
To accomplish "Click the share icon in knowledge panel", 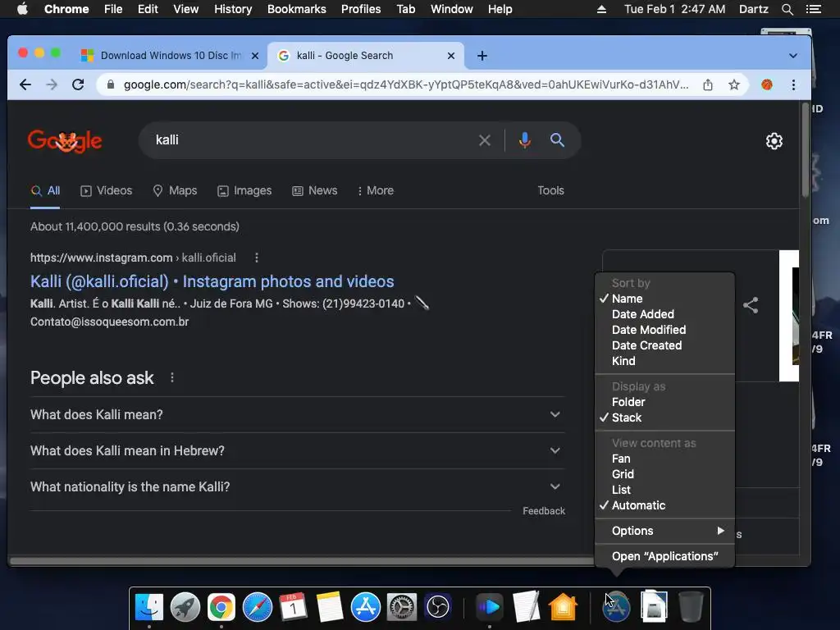I will tap(751, 305).
